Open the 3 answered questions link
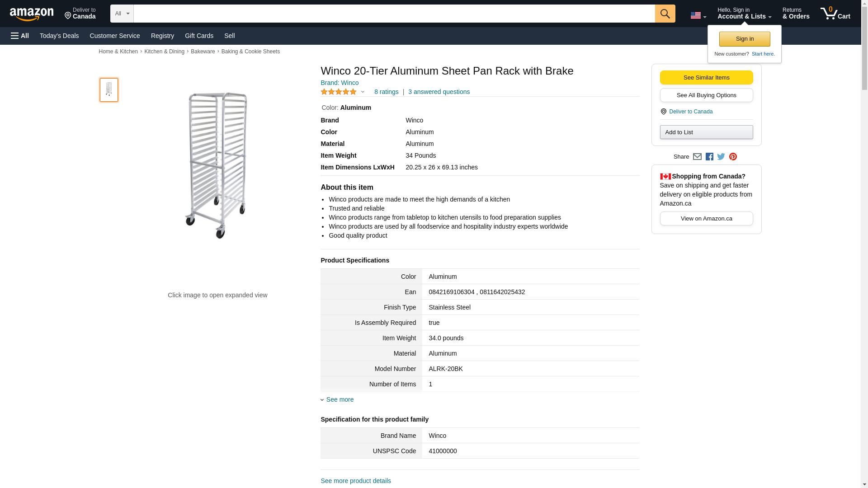The height and width of the screenshot is (488, 868). click(439, 92)
